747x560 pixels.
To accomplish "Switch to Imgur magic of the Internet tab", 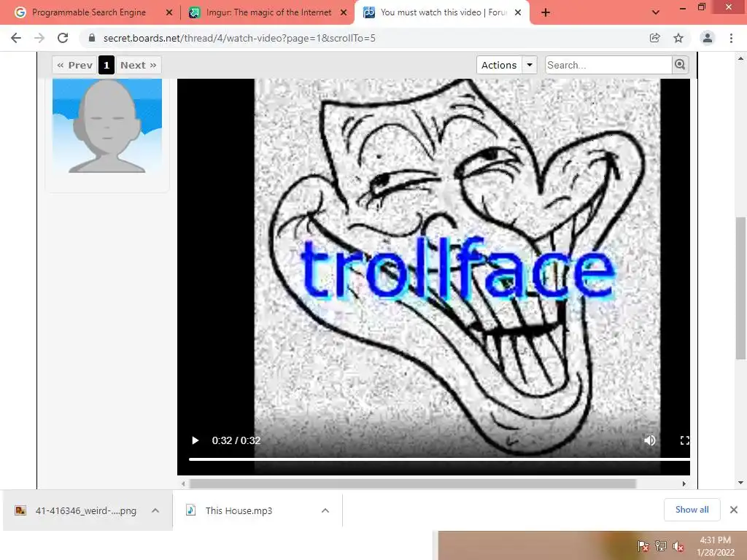I will pos(268,12).
